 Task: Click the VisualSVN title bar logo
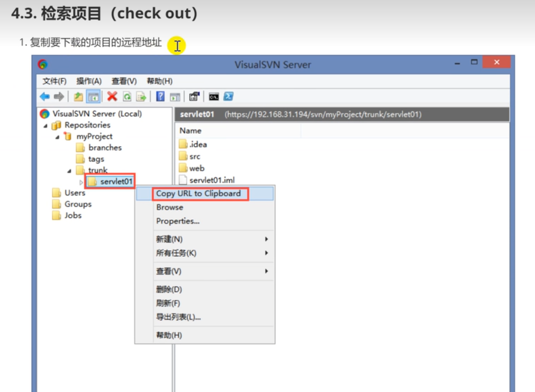pyautogui.click(x=43, y=64)
